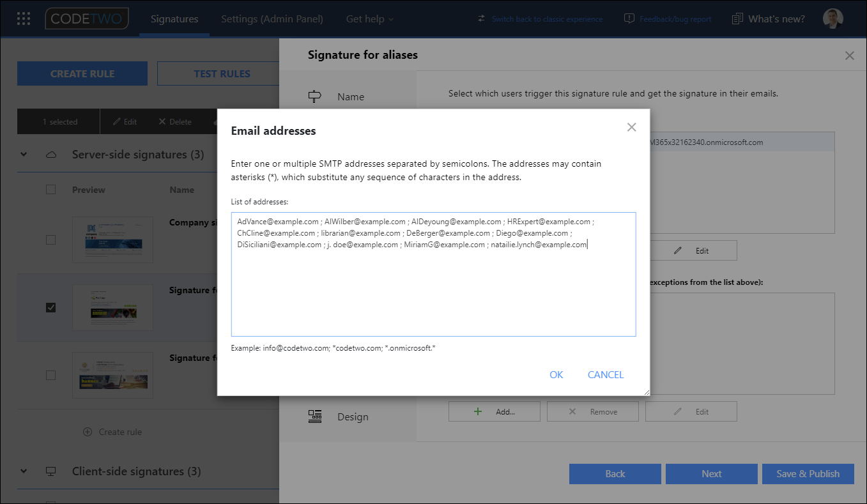Screen dimensions: 867x504
Task: Open What's new panel
Action: click(x=768, y=19)
